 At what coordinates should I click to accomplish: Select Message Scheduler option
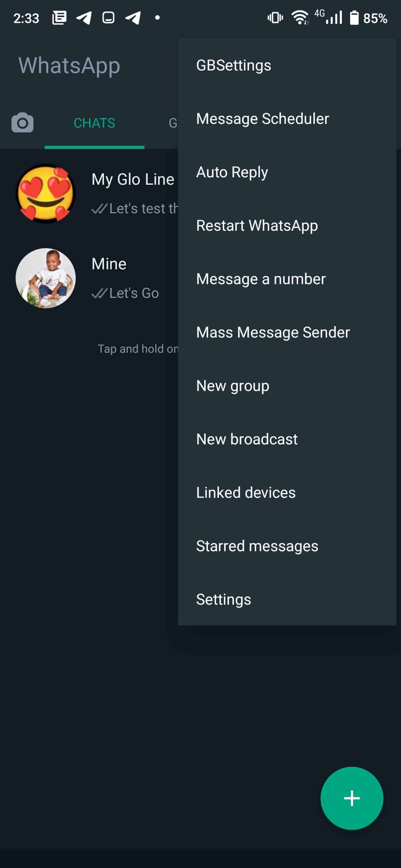click(x=263, y=119)
